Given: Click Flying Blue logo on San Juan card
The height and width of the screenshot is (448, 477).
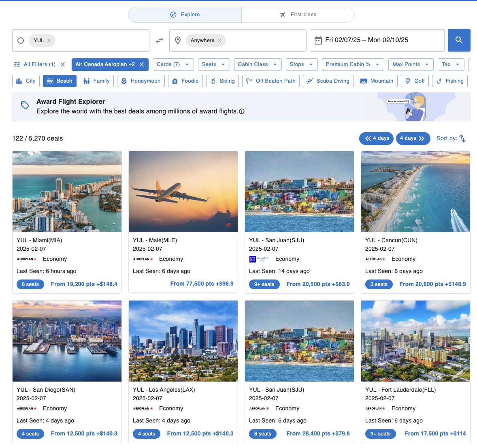Looking at the screenshot, I should [259, 259].
